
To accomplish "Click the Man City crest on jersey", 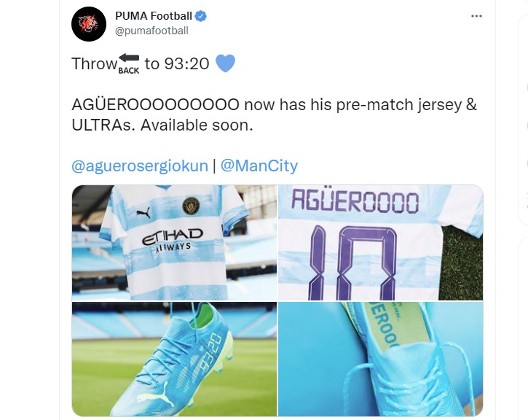I will (x=191, y=206).
